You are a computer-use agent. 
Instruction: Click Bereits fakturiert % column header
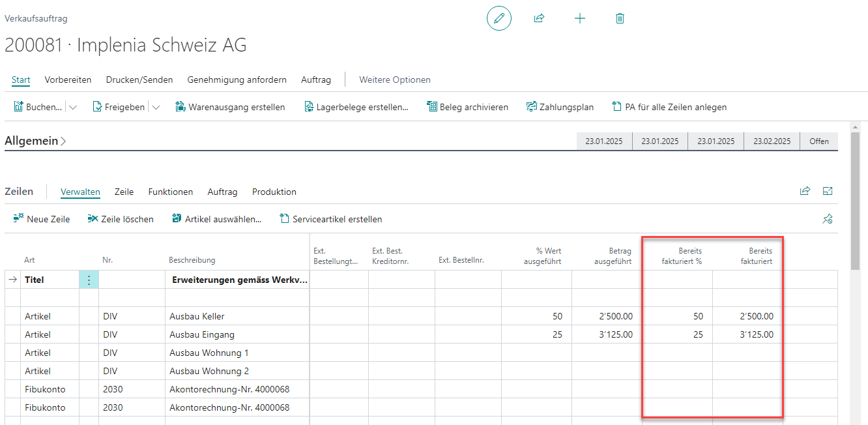682,256
